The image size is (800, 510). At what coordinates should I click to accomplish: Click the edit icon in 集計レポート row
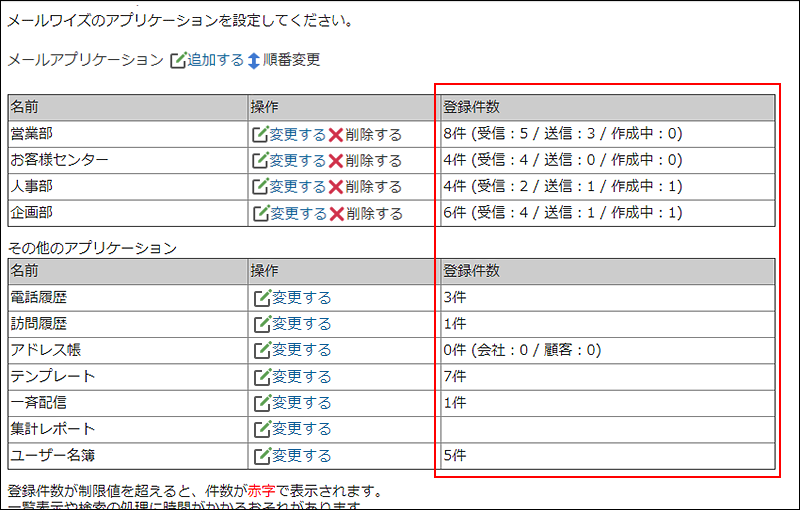[x=262, y=429]
